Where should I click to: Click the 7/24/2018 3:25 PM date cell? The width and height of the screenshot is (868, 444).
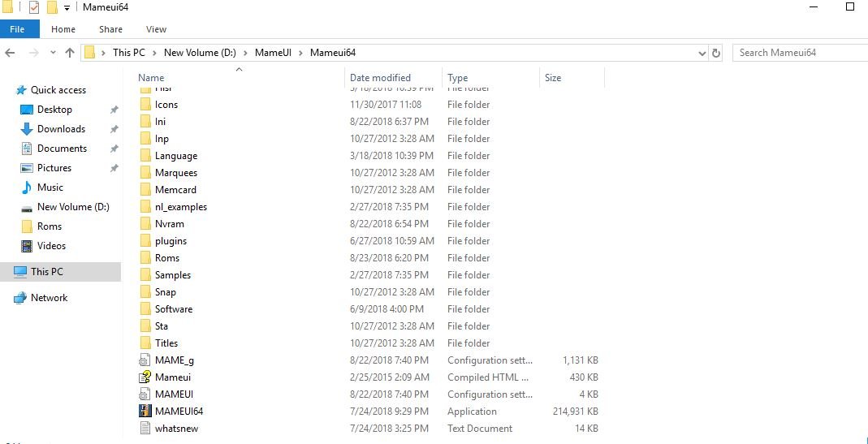tap(389, 429)
